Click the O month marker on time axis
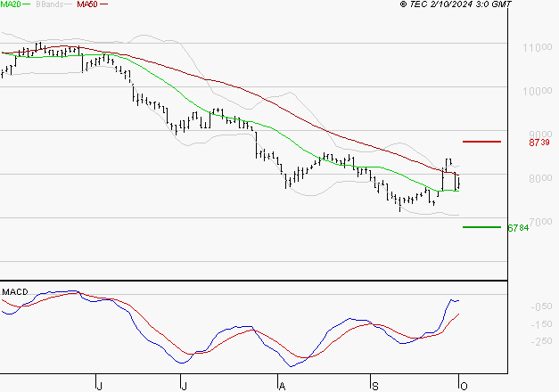This screenshot has width=559, height=392. pyautogui.click(x=464, y=387)
